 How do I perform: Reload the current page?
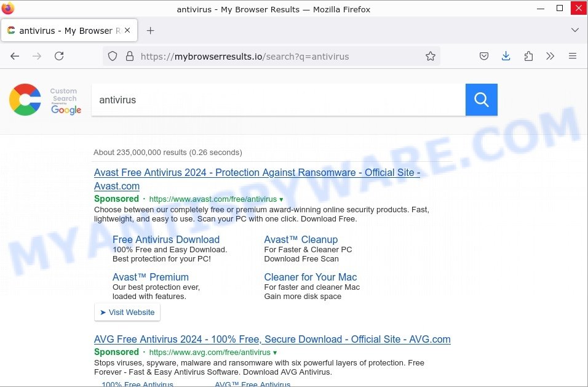[x=59, y=56]
